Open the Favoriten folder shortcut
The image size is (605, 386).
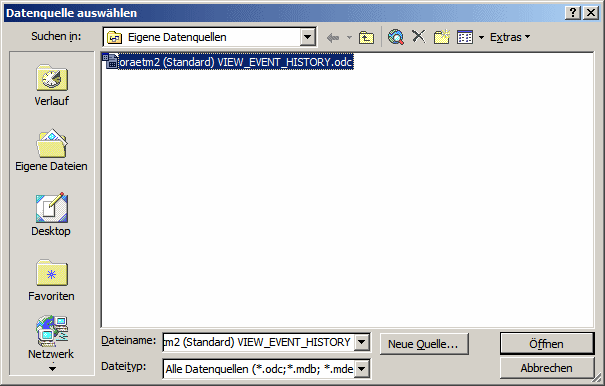click(51, 280)
